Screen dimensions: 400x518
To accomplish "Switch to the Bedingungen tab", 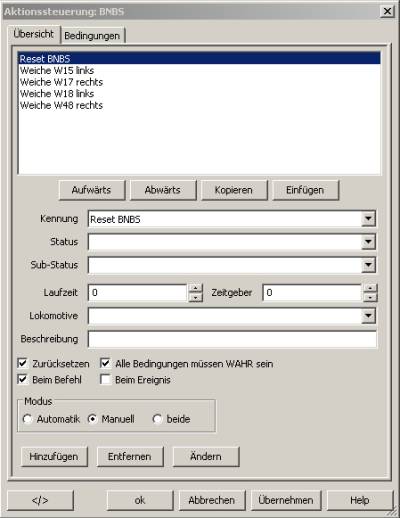I will point(92,35).
